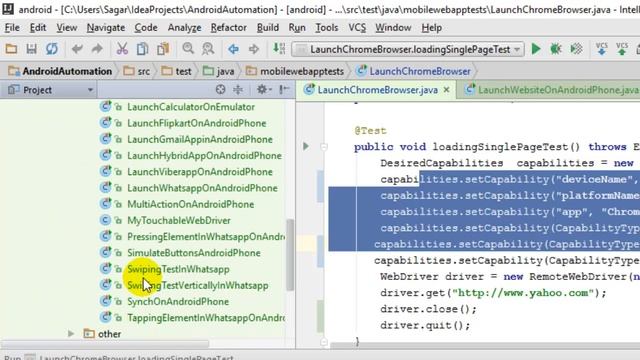Click the Hide Project panel icon

tap(284, 89)
